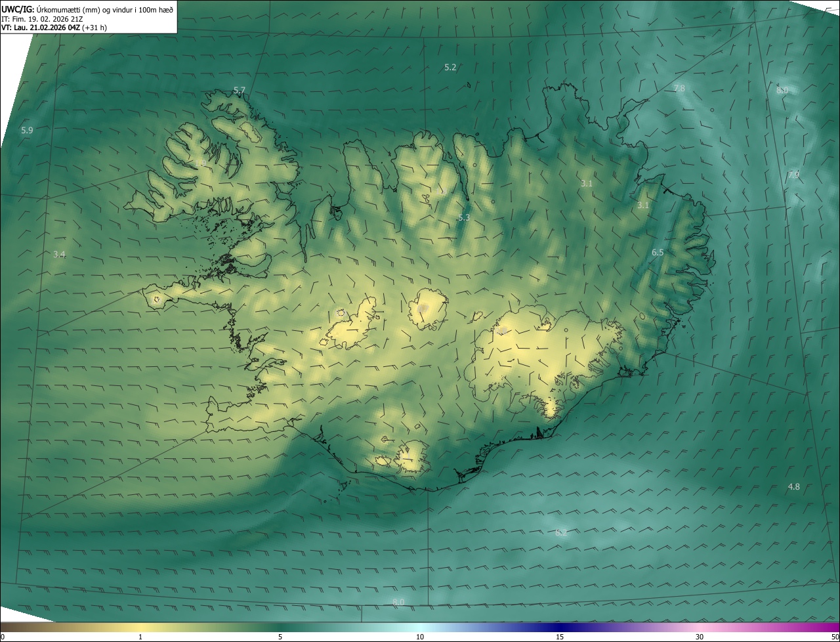Click the map value label 5.7

point(240,90)
